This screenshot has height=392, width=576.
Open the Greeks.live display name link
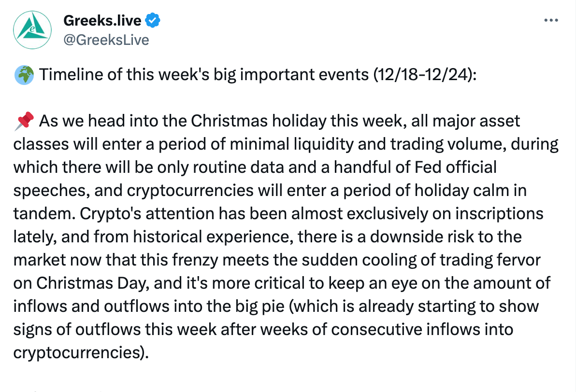coord(102,20)
